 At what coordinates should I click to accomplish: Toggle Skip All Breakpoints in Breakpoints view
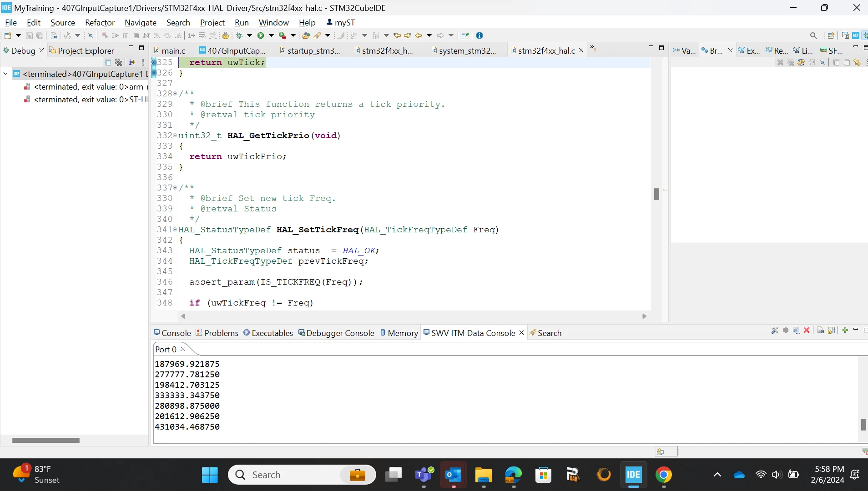[823, 63]
